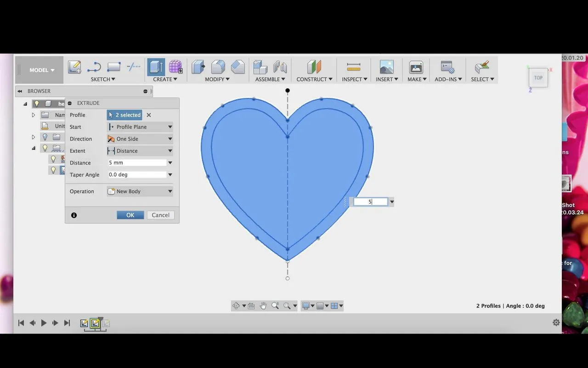588x368 pixels.
Task: Click the Play timeline button
Action: [44, 323]
